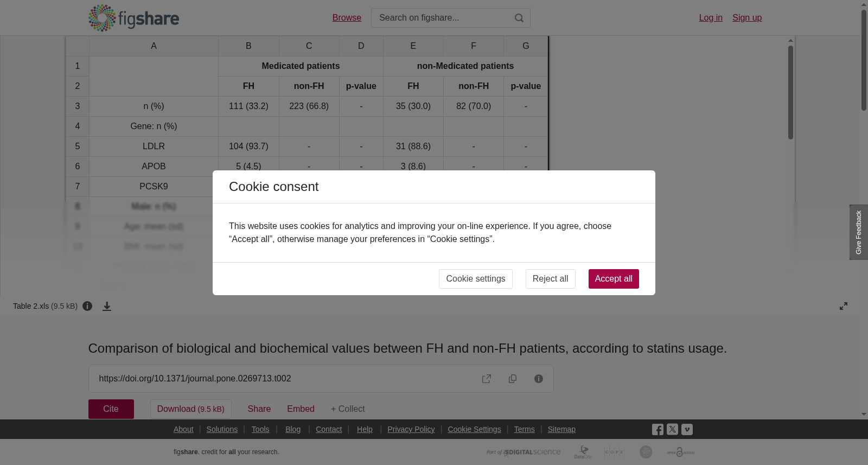This screenshot has height=465, width=868.
Task: Copy the DOI link
Action: (513, 379)
